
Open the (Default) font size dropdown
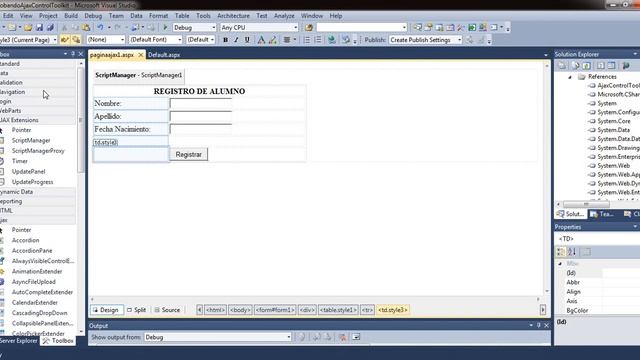[x=200, y=40]
